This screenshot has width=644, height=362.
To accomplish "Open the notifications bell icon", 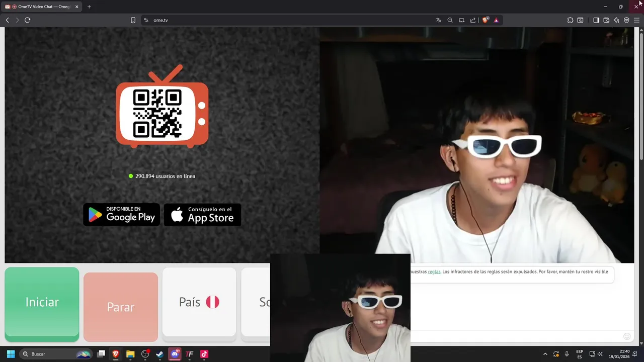I will 635,354.
